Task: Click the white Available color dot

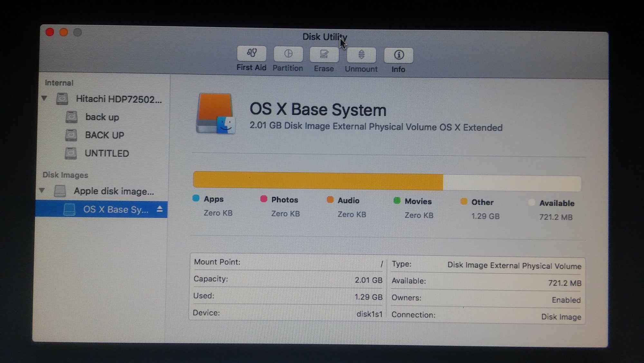Action: pos(531,202)
